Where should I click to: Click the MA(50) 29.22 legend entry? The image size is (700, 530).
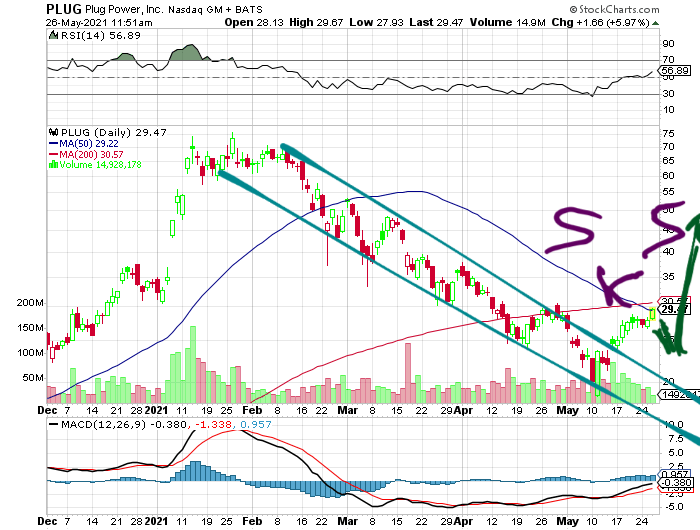click(89, 144)
